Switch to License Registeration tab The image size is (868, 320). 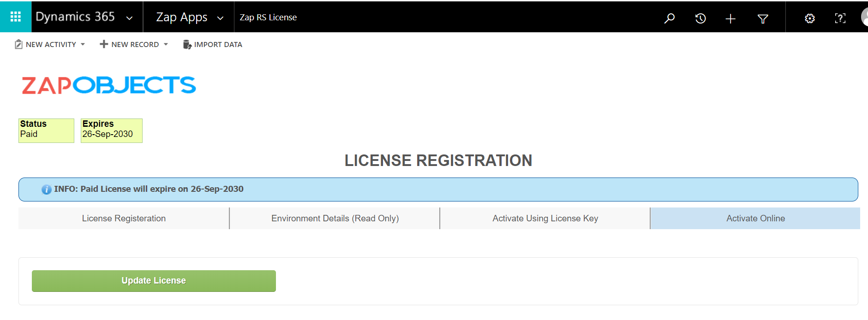pyautogui.click(x=124, y=219)
